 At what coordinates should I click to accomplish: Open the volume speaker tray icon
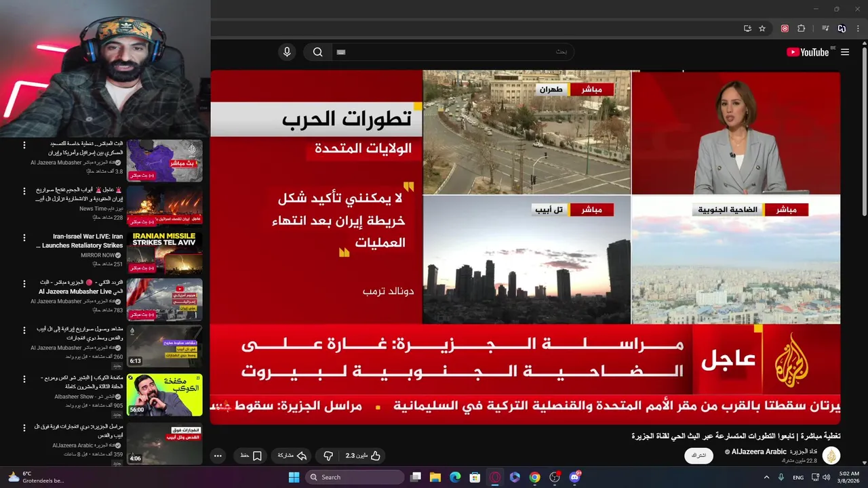point(826,477)
